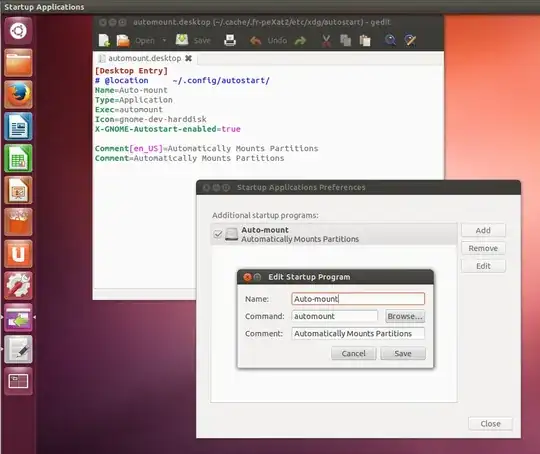Click the Add startup program button
540x454 pixels.
tap(483, 230)
